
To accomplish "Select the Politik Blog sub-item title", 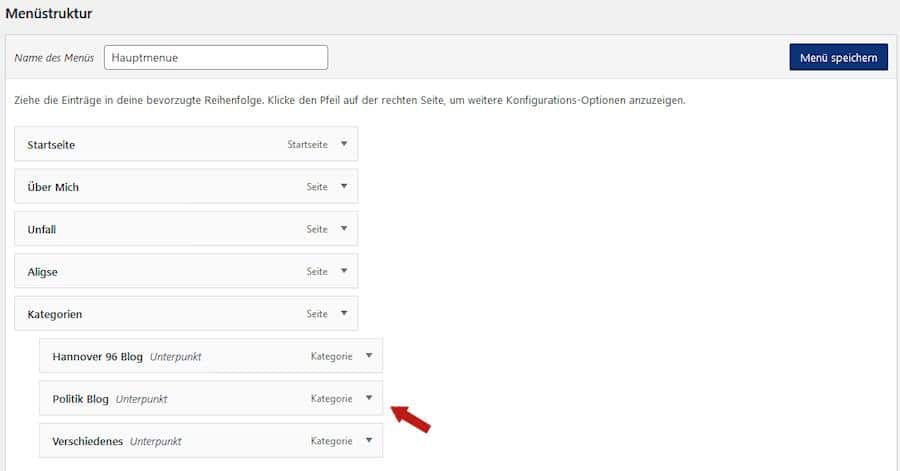I will pyautogui.click(x=80, y=399).
